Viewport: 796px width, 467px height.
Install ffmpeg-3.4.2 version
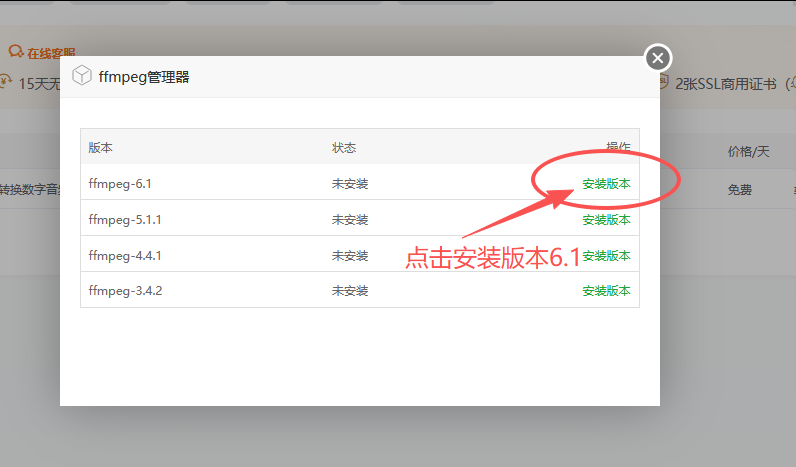[x=606, y=291]
